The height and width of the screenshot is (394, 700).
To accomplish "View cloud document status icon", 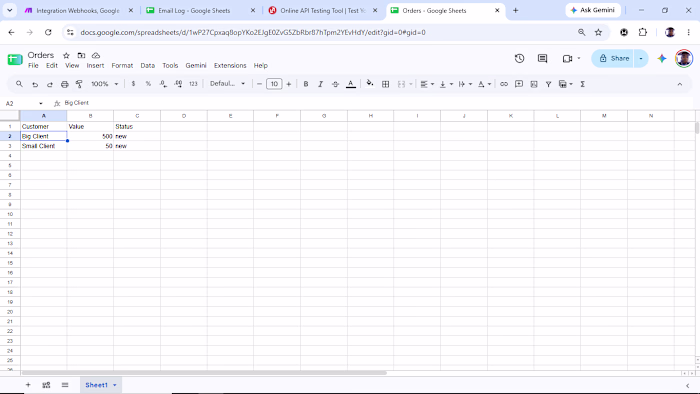I will (x=96, y=55).
